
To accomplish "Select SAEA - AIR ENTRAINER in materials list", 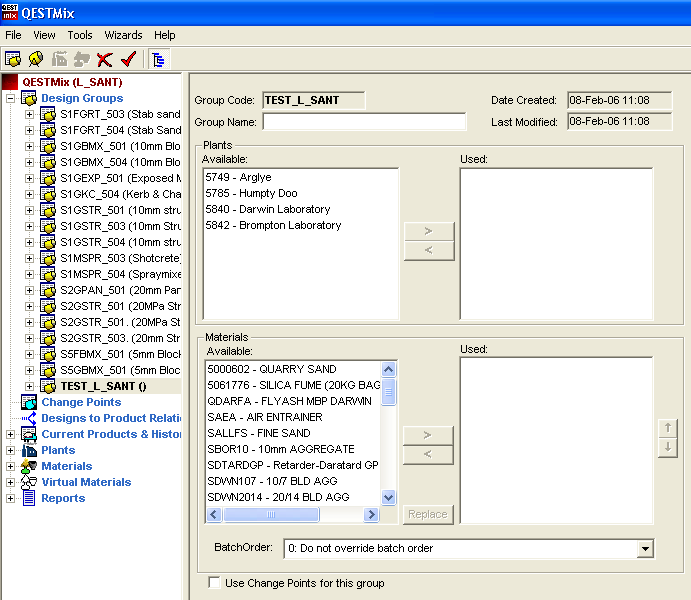I will point(264,417).
